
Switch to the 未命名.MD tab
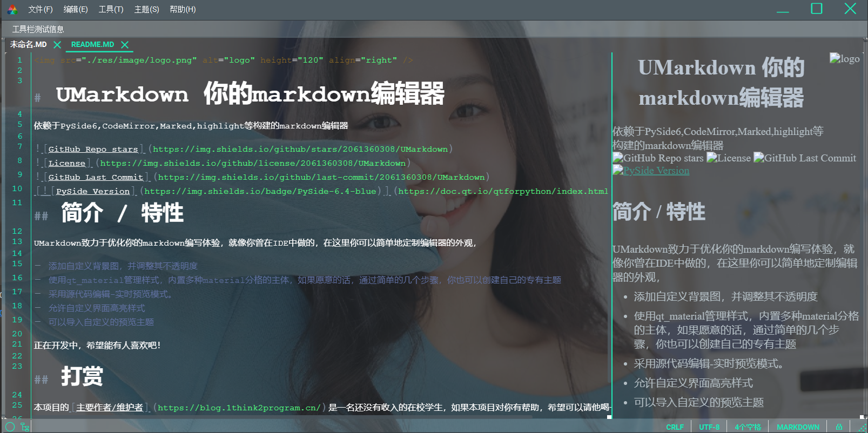tap(28, 44)
